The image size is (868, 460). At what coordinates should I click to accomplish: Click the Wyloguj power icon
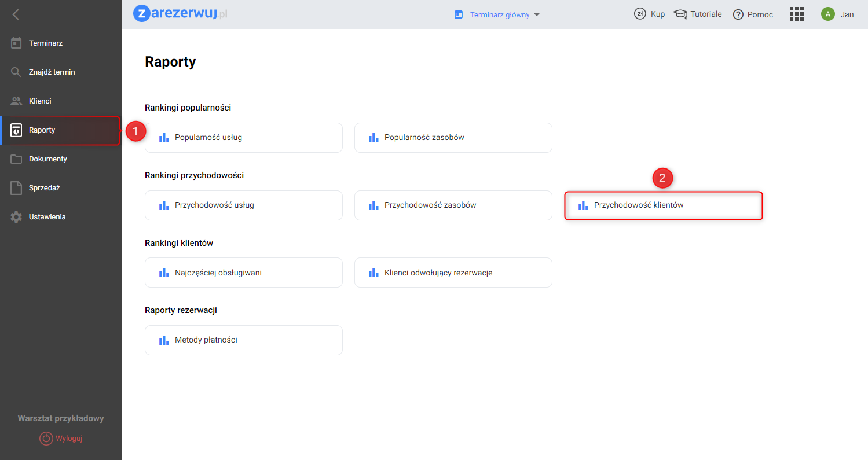46,439
